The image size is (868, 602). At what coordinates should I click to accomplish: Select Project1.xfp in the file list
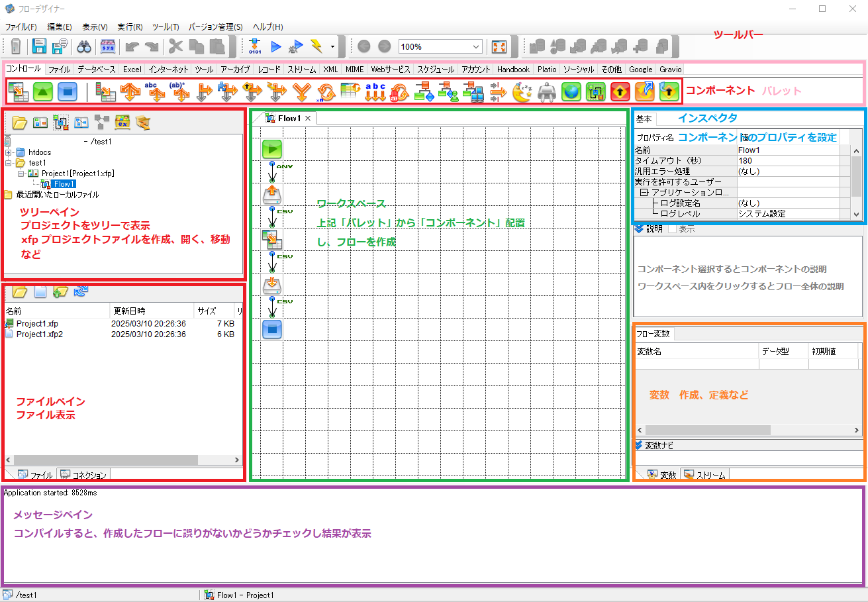click(37, 324)
